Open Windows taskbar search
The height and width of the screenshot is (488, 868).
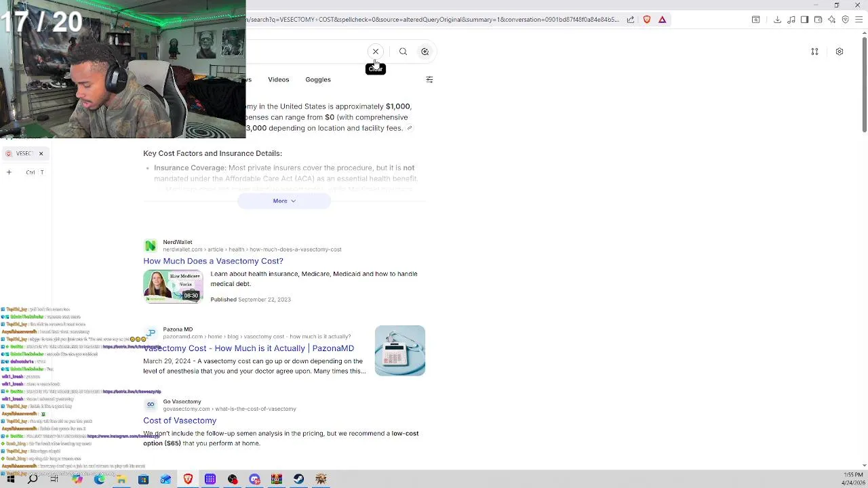tap(33, 479)
